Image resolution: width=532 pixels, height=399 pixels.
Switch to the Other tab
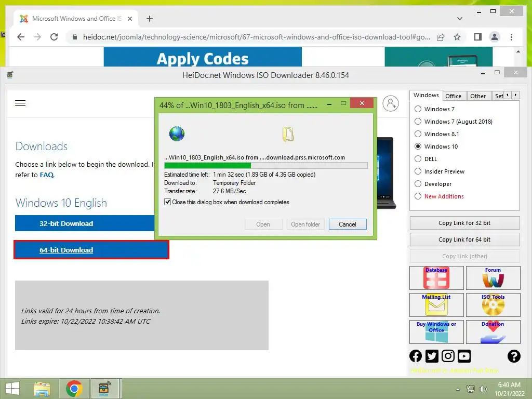point(478,96)
